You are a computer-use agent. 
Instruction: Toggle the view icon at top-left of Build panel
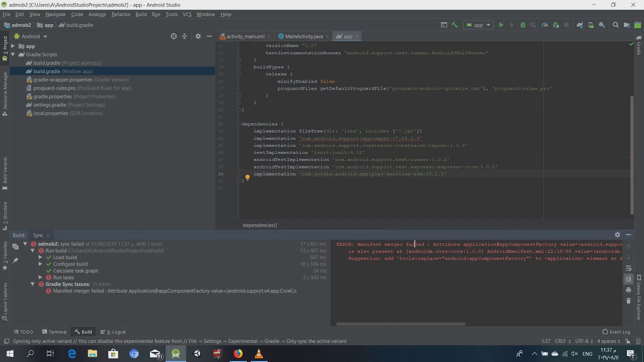coord(16,246)
